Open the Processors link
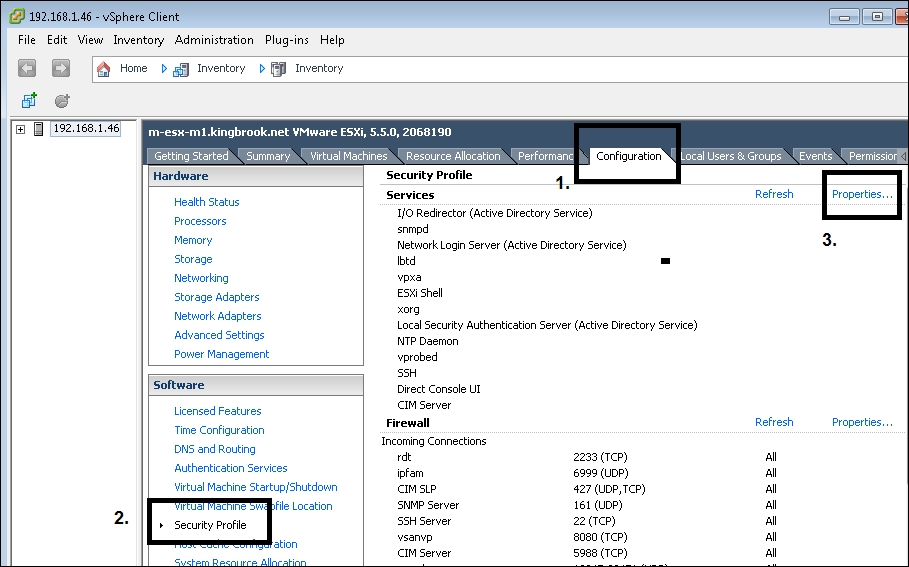This screenshot has height=567, width=909. click(200, 221)
